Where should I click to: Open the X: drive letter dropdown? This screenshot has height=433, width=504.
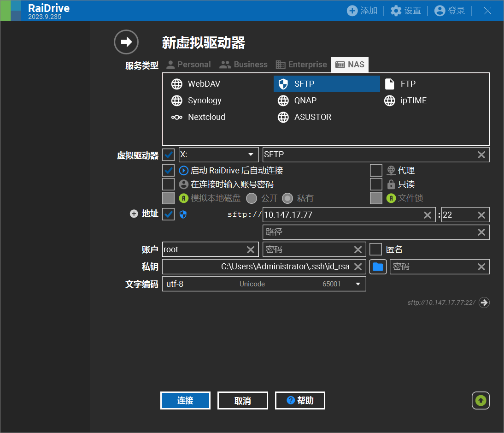(218, 155)
